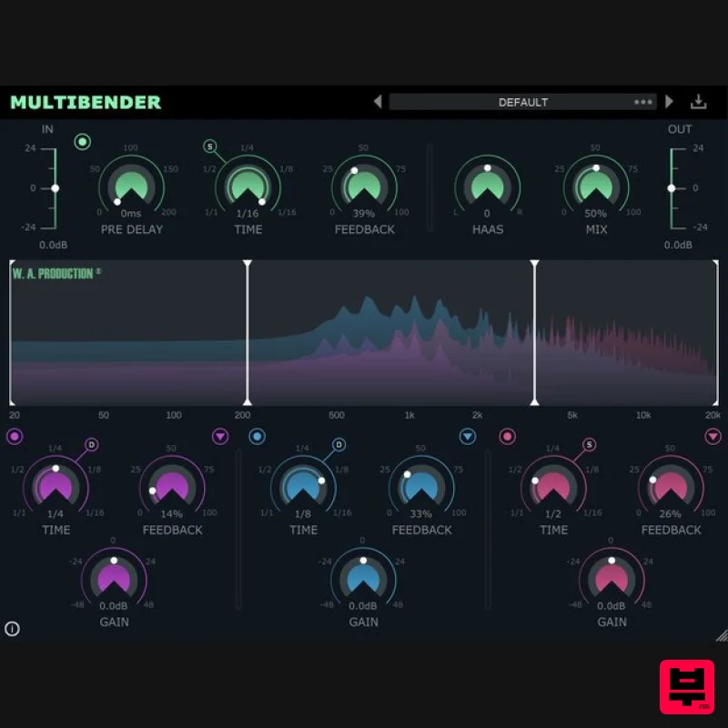Viewport: 728px width, 728px height.
Task: Click the blue band TIME knob
Action: tap(303, 487)
